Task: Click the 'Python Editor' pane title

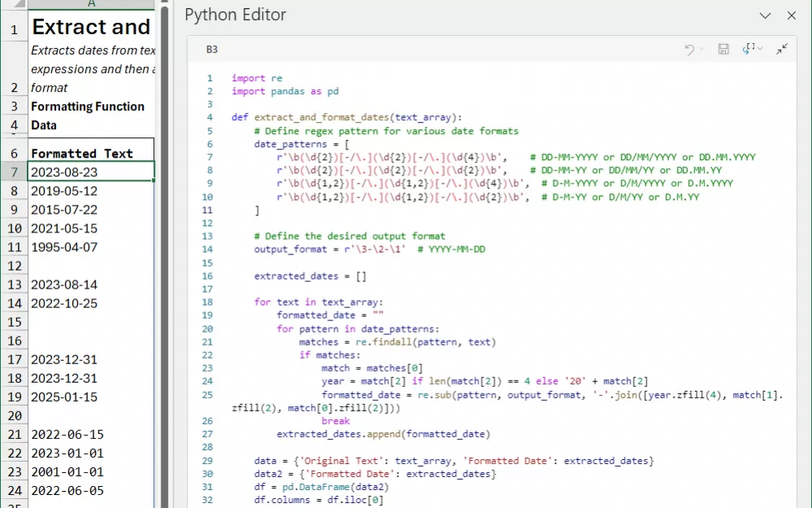Action: 235,15
